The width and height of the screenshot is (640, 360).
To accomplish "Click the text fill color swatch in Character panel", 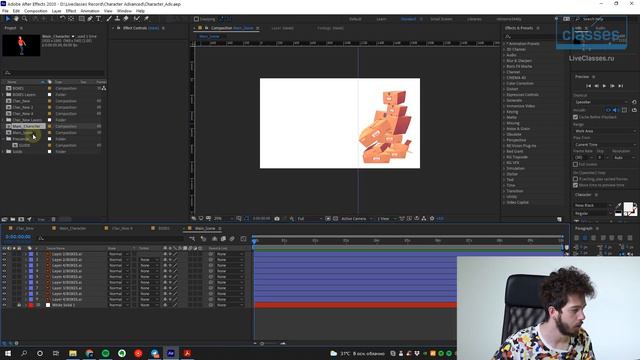I will click(629, 207).
